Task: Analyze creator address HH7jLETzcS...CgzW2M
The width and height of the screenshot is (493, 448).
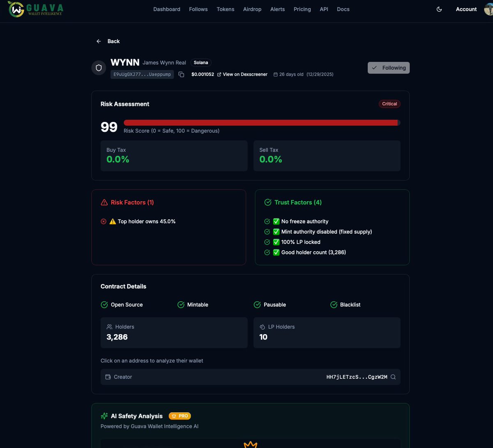Action: click(x=357, y=377)
